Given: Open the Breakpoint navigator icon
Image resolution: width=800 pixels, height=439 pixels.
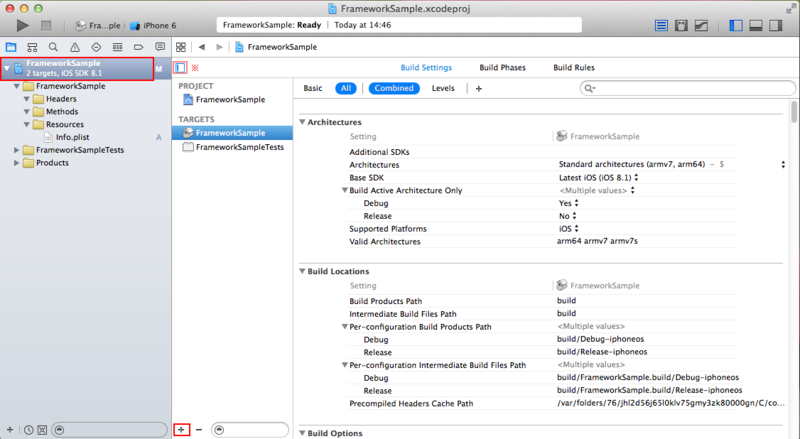Looking at the screenshot, I should pyautogui.click(x=138, y=47).
